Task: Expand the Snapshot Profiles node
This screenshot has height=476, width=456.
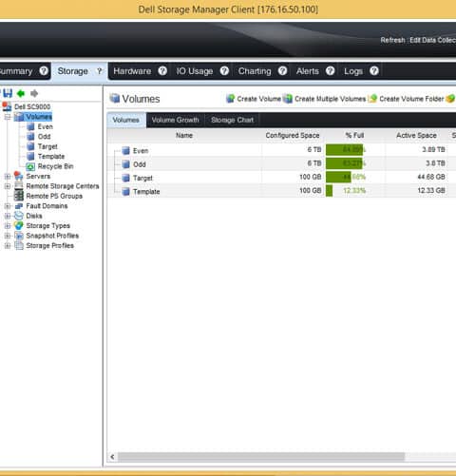Action: point(8,236)
